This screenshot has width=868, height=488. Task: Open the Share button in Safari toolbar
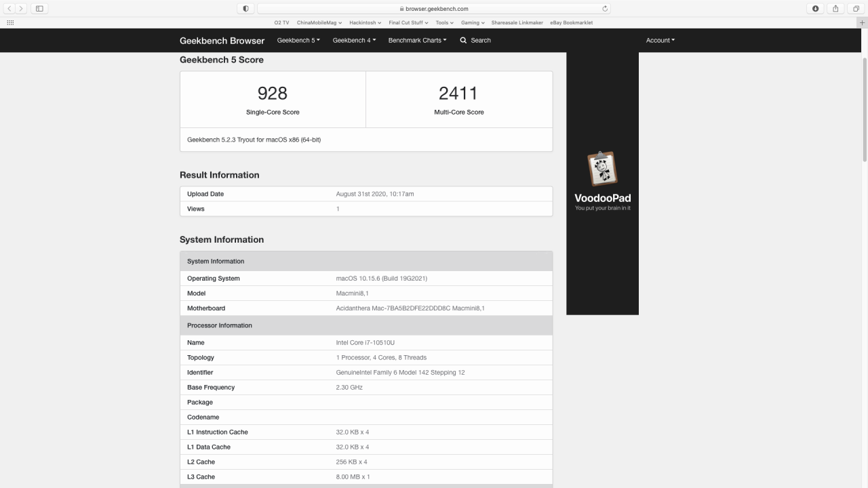click(x=836, y=8)
